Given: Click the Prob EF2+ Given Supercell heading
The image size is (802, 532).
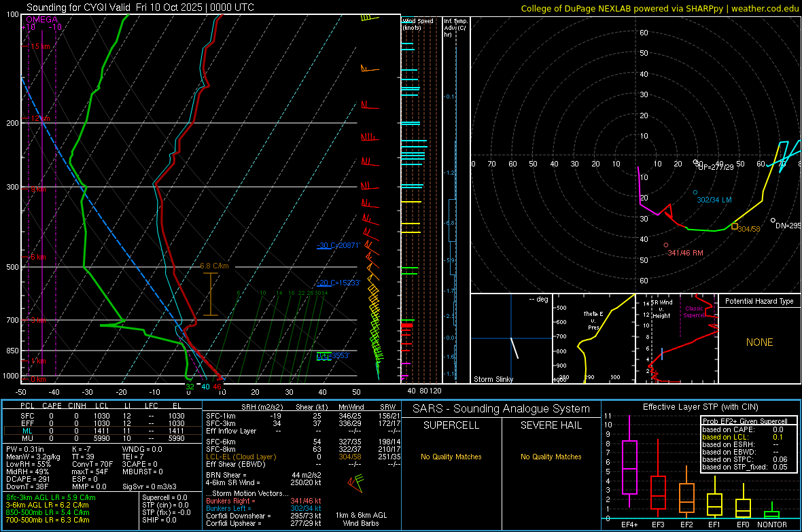Looking at the screenshot, I should coord(744,421).
